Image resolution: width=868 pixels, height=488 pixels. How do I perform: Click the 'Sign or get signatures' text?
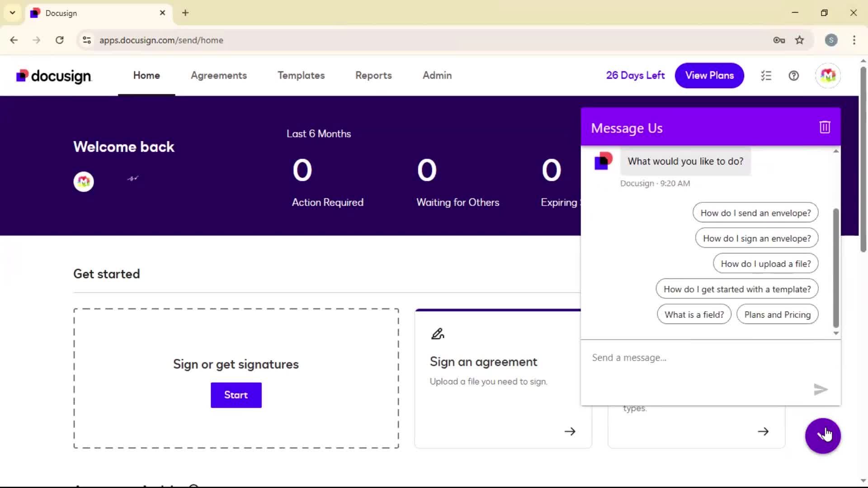[x=236, y=364]
